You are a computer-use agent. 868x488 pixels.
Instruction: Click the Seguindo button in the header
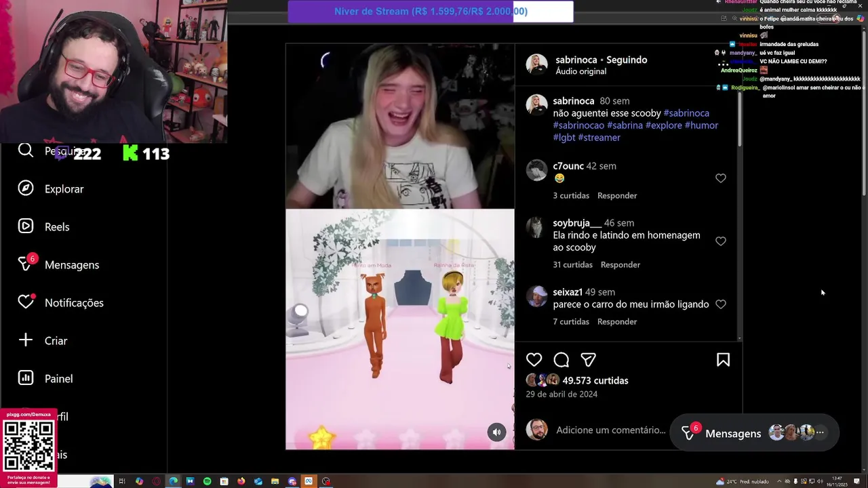(x=627, y=60)
